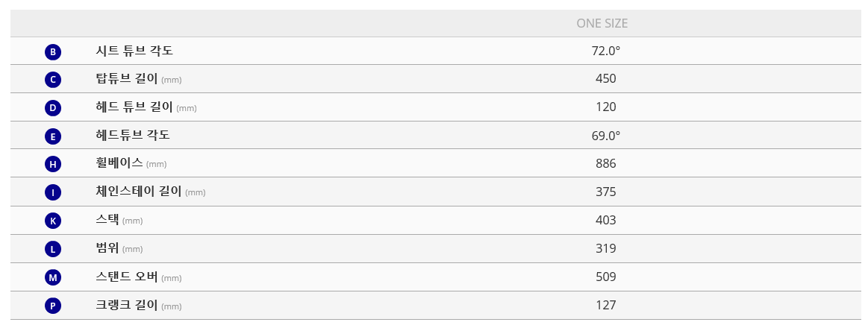Click the 72.0° seat tube angle value
Screen dimensions: 868x328
605,51
